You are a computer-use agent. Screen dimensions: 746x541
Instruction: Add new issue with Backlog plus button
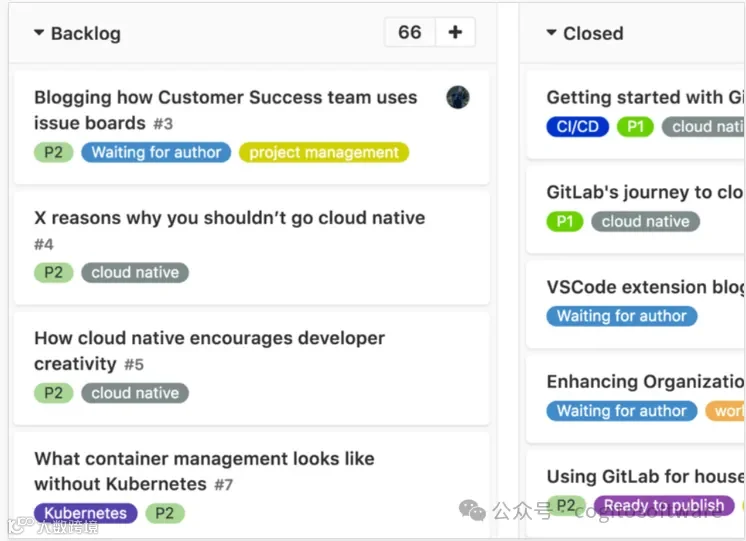[455, 32]
